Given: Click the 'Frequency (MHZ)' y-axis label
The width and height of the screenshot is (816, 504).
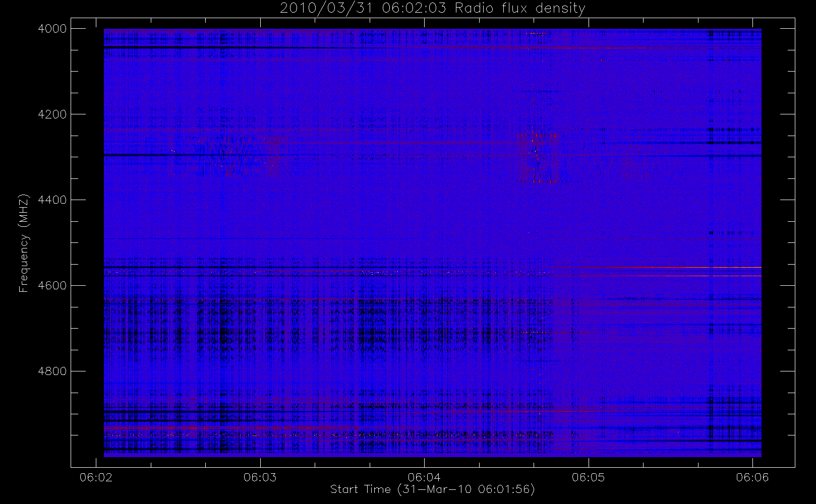Looking at the screenshot, I should [24, 243].
